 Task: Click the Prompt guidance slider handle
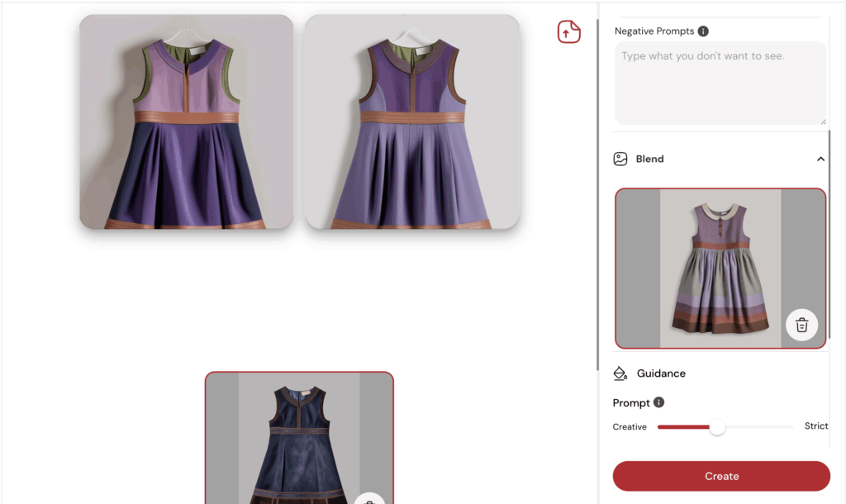[x=717, y=427]
